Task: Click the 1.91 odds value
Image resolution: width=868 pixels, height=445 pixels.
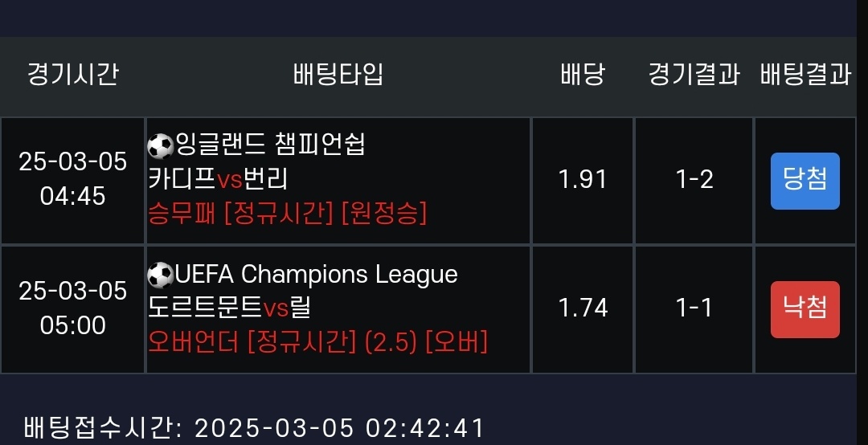Action: point(583,179)
